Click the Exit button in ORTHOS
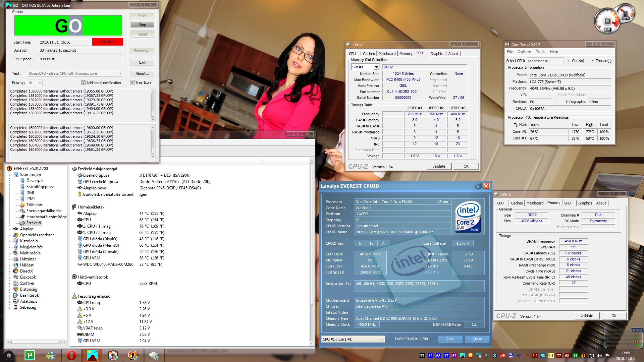The image size is (644, 362). tap(142, 62)
